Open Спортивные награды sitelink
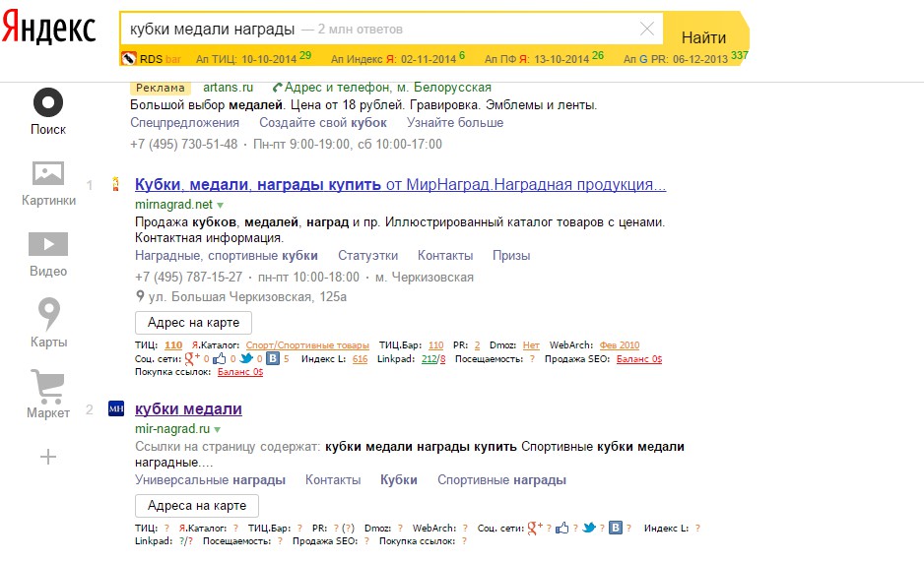Image resolution: width=924 pixels, height=562 pixels. (x=501, y=479)
